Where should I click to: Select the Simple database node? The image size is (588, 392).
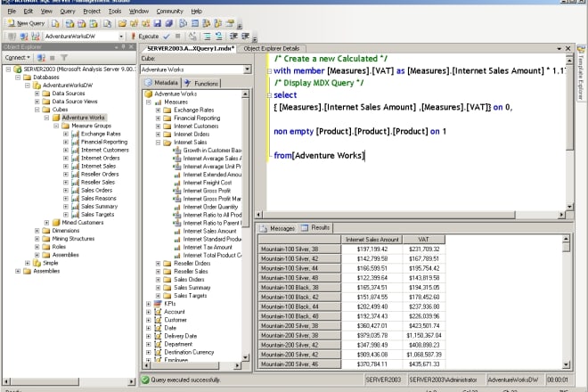[50, 263]
